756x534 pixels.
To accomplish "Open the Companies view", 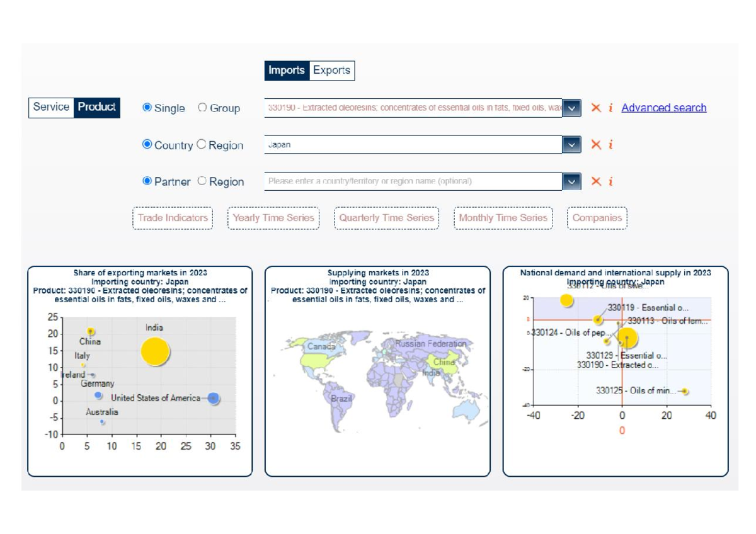I will click(x=597, y=218).
